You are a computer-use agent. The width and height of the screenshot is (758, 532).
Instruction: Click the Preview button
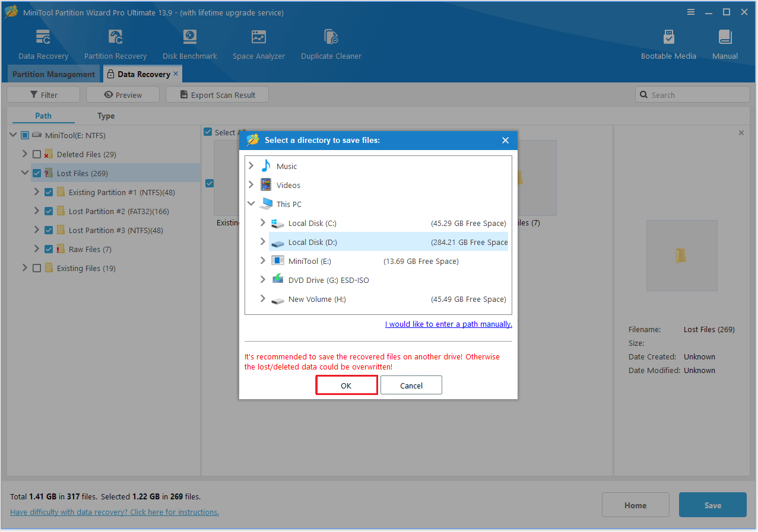123,95
